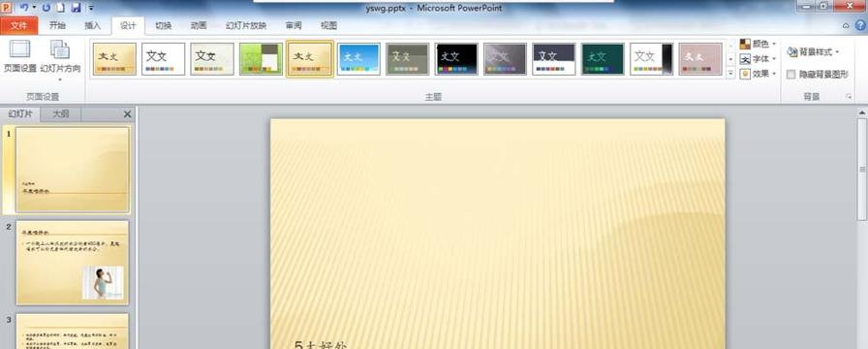Open the 字体 (Fonts) theme dropdown

[x=758, y=59]
